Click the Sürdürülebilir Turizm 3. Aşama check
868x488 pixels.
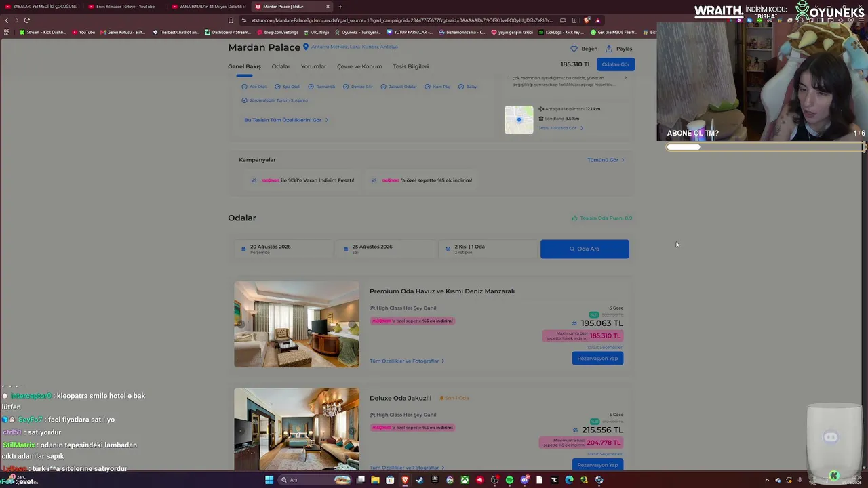[x=244, y=100]
